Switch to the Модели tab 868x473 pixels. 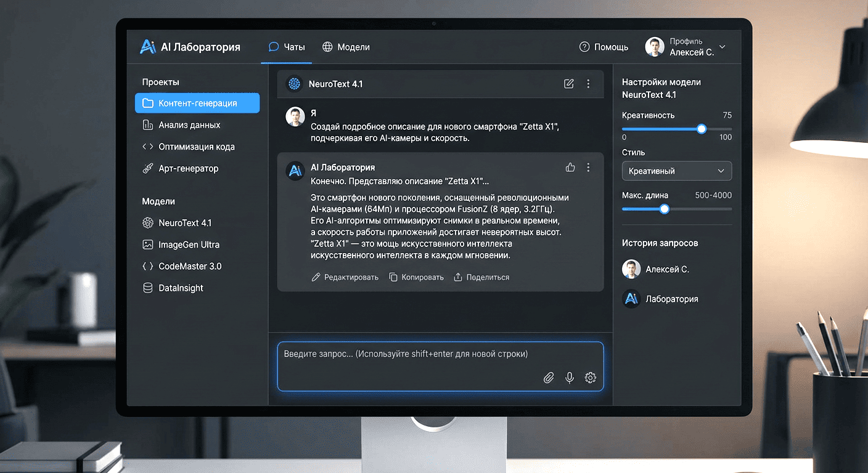[346, 47]
